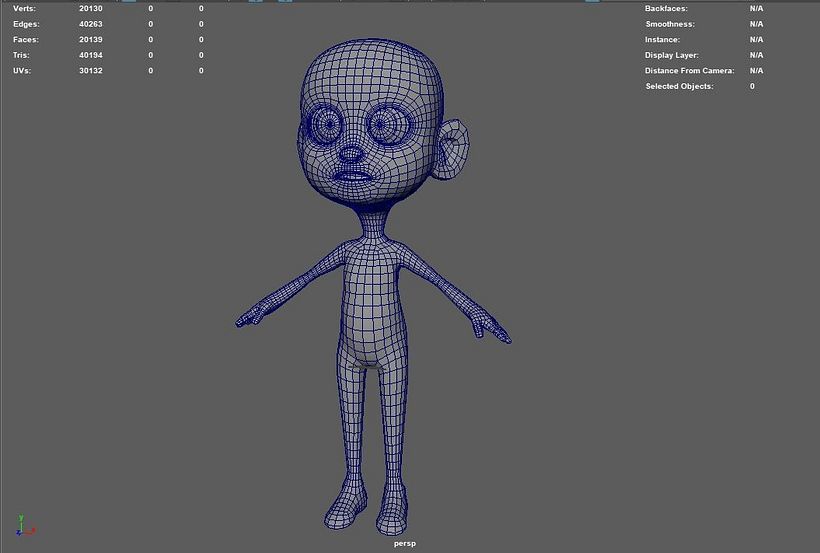Click the Verts count label in HUD
The height and width of the screenshot is (553, 820).
[25, 8]
